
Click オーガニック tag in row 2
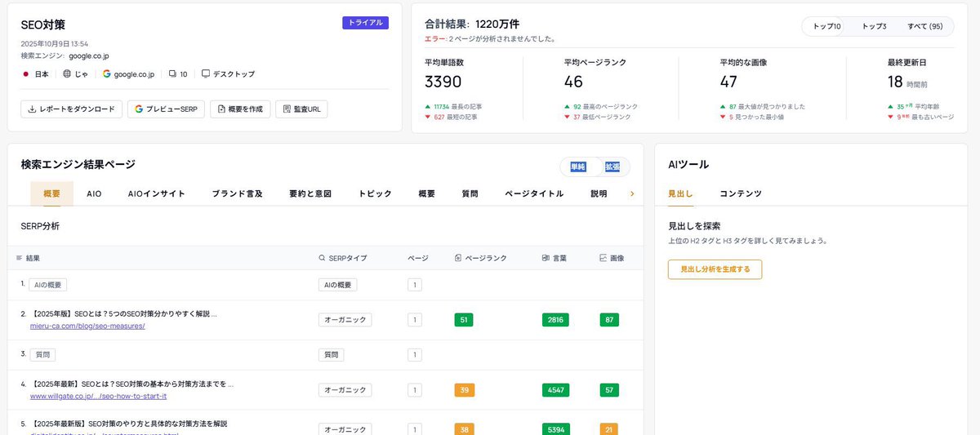click(x=345, y=320)
